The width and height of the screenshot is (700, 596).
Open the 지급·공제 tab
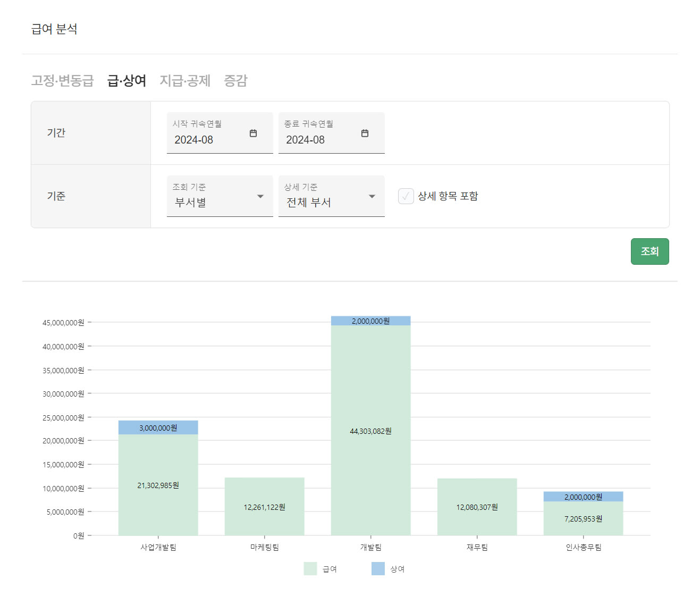[x=185, y=80]
